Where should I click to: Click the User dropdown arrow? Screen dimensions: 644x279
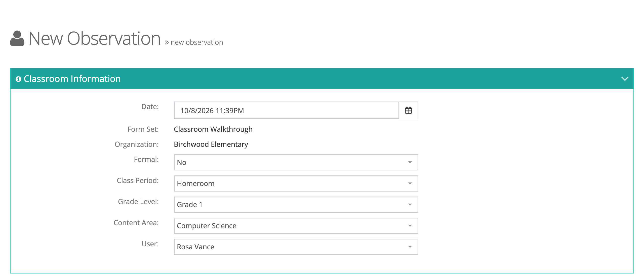410,247
